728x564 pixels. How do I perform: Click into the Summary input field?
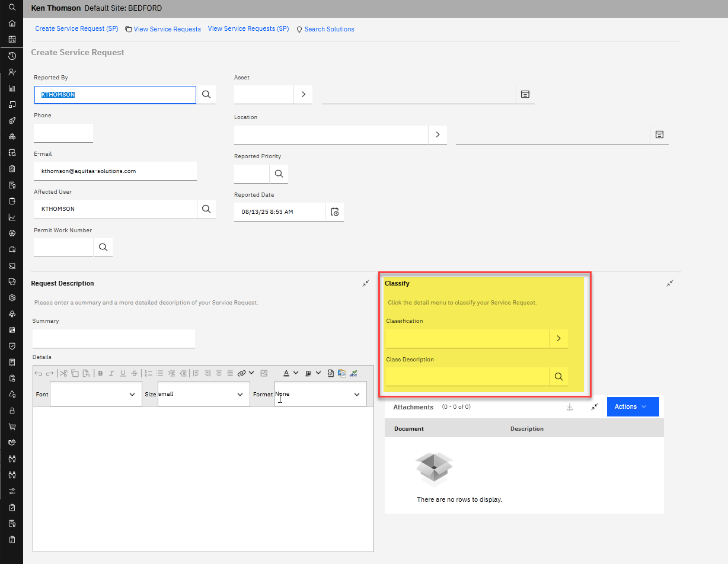tap(114, 339)
